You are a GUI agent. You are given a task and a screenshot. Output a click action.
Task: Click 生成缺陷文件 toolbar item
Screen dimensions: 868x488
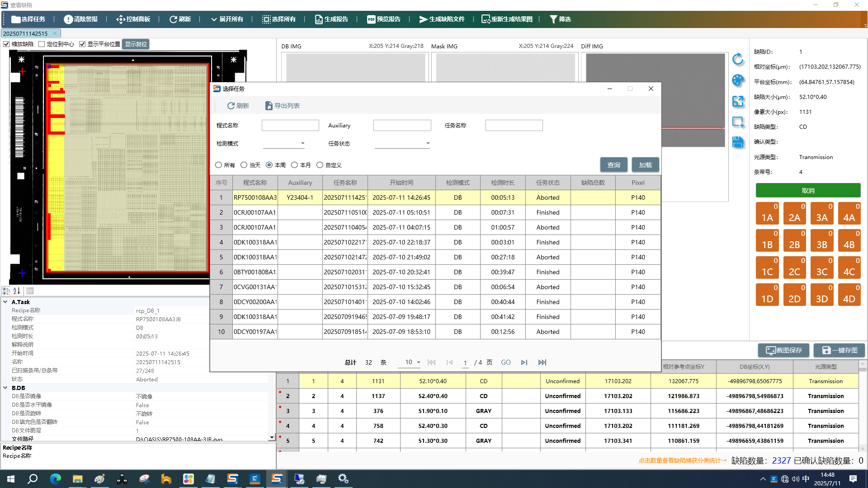(442, 19)
